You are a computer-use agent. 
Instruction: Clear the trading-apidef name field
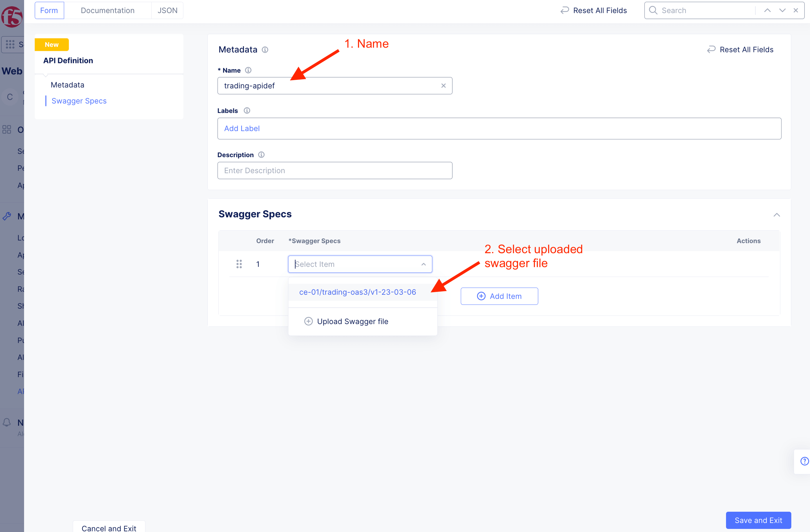pos(443,86)
